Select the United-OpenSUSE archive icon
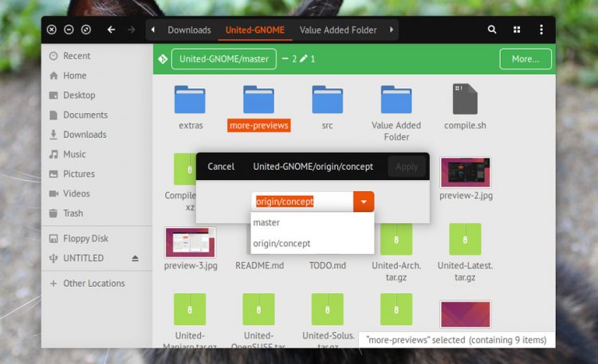Screen dimensions: 598x364 pos(258,309)
